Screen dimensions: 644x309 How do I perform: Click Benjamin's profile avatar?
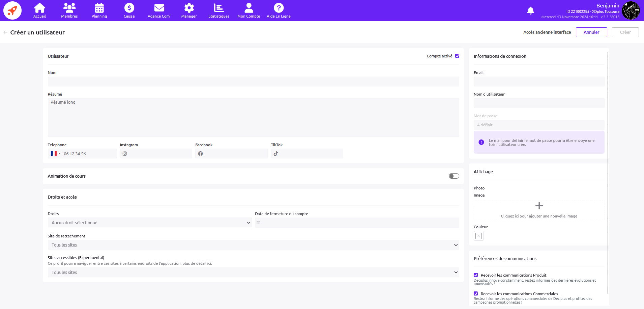(631, 10)
